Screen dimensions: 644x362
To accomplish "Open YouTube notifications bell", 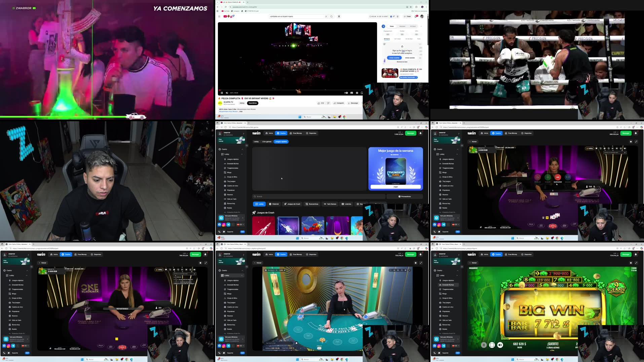I will (416, 17).
